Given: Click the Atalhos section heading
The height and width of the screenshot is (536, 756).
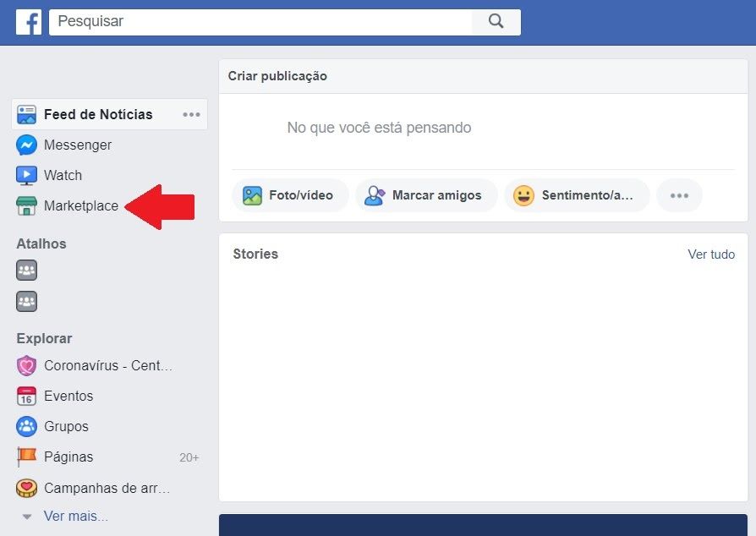Looking at the screenshot, I should 41,243.
